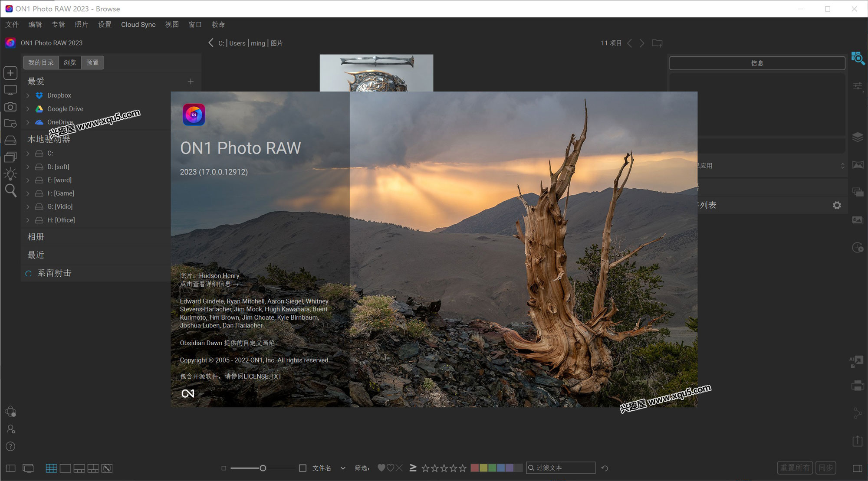Click the 信息 panel button
The image size is (868, 481).
coord(757,63)
